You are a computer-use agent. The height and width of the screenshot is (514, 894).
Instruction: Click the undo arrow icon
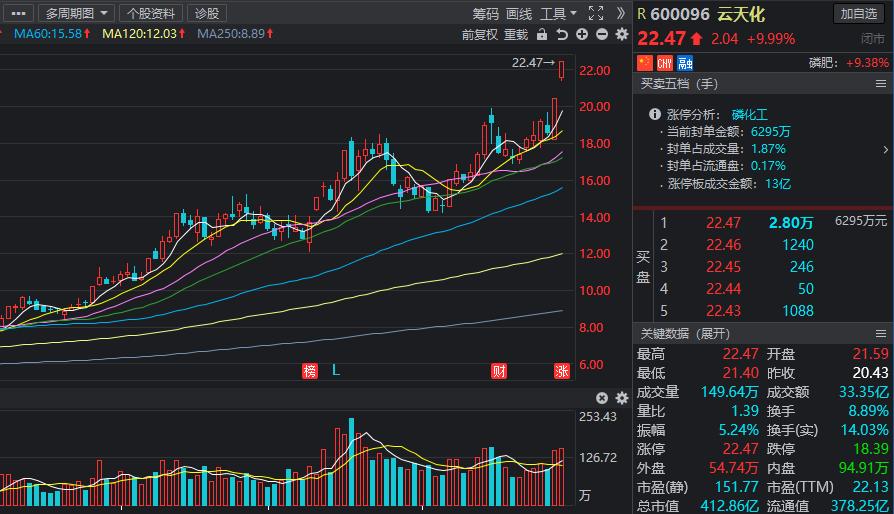(562, 34)
